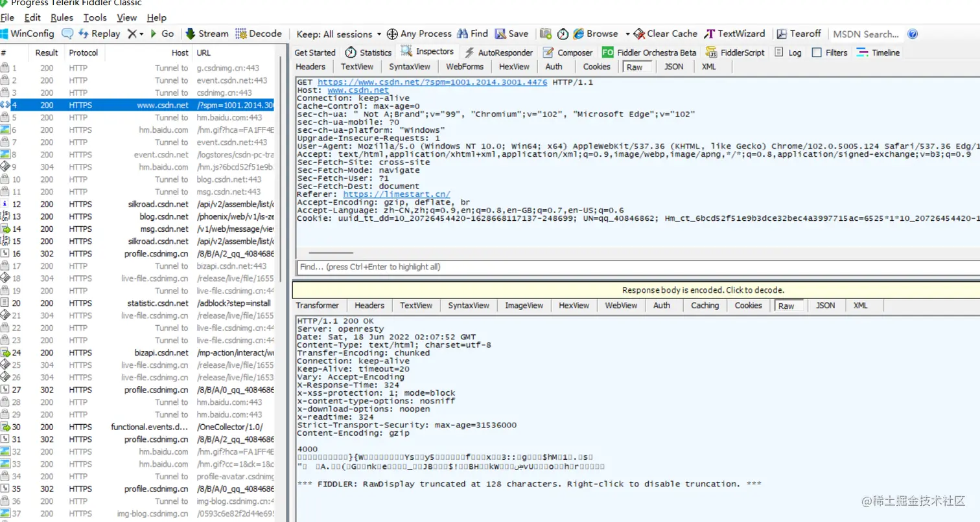This screenshot has width=980, height=522.
Task: Open the Composer tab
Action: click(x=568, y=52)
